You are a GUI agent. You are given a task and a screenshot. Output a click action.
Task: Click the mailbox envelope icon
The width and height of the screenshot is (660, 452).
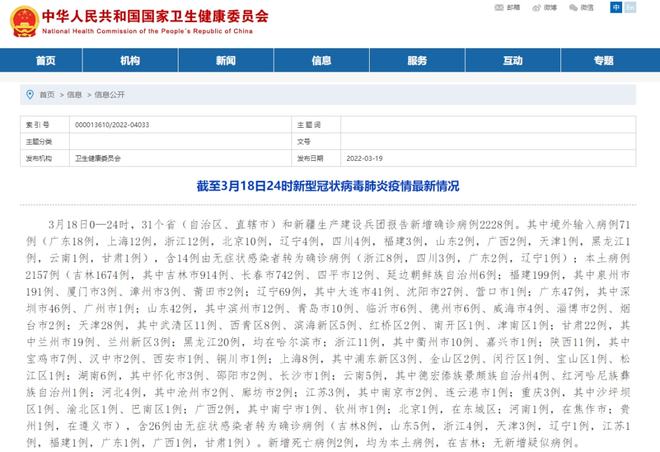(x=499, y=8)
